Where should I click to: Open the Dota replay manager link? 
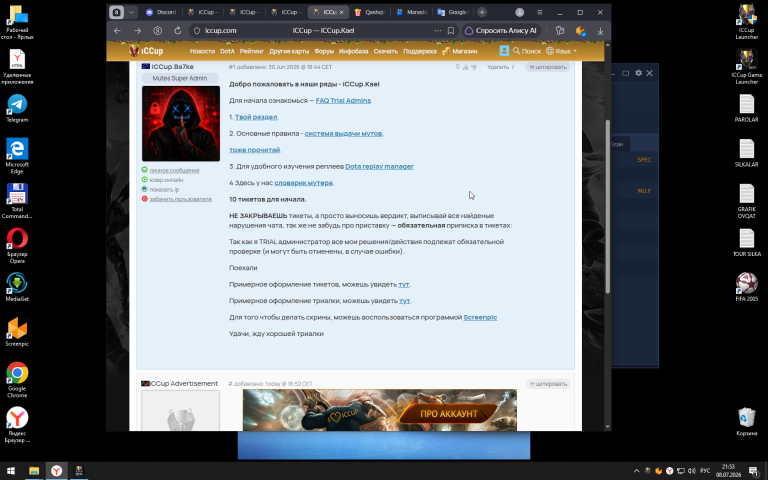point(380,167)
